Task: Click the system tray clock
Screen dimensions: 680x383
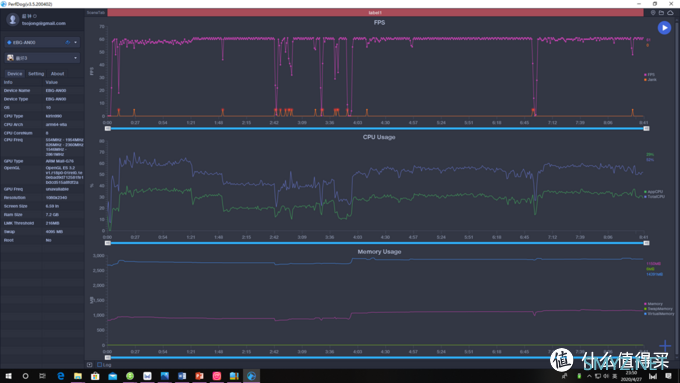Action: [x=631, y=376]
